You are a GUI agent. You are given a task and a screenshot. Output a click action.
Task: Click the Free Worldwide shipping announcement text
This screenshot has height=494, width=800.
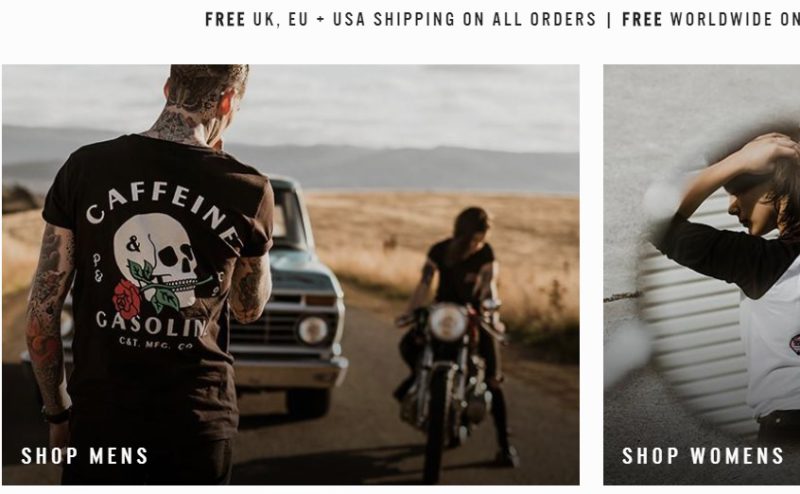pos(711,19)
